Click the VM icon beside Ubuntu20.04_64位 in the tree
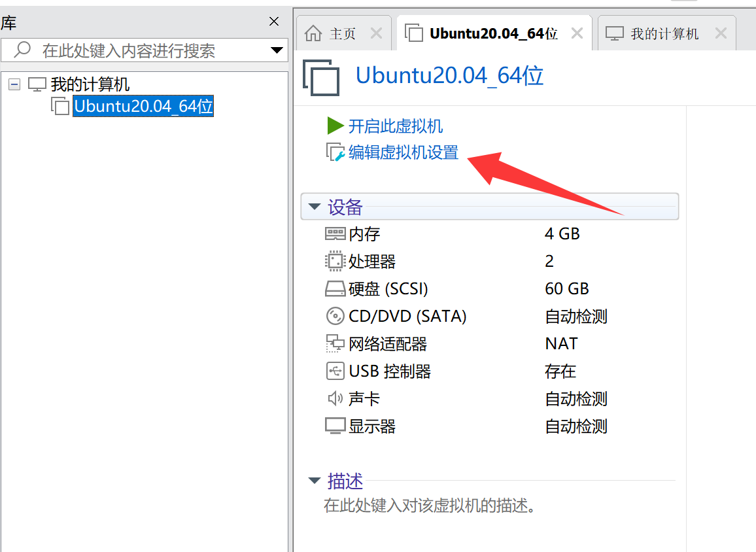The height and width of the screenshot is (552, 756). (x=60, y=106)
